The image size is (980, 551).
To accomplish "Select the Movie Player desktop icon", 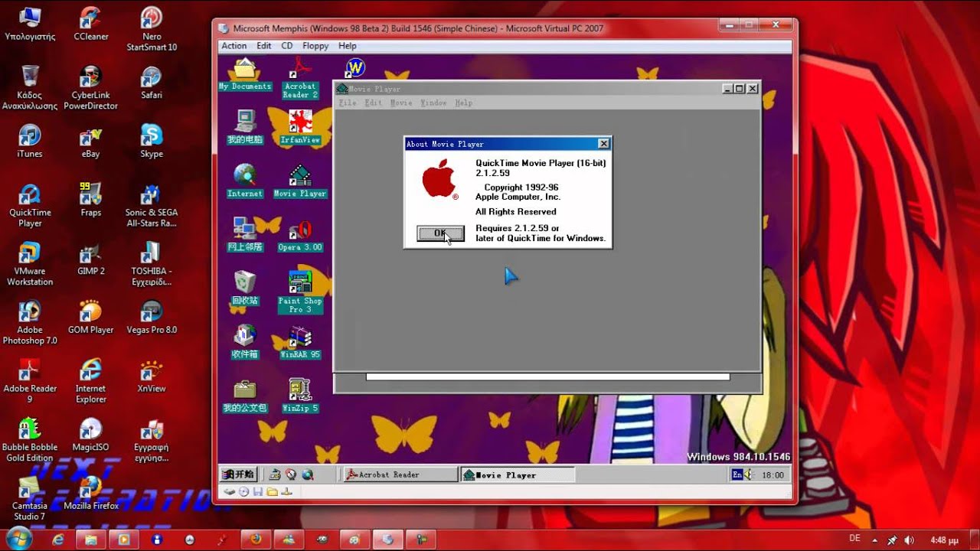I will pos(300,181).
